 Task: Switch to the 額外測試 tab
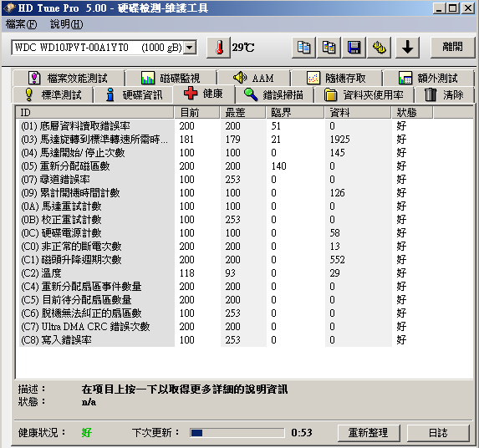[x=428, y=79]
